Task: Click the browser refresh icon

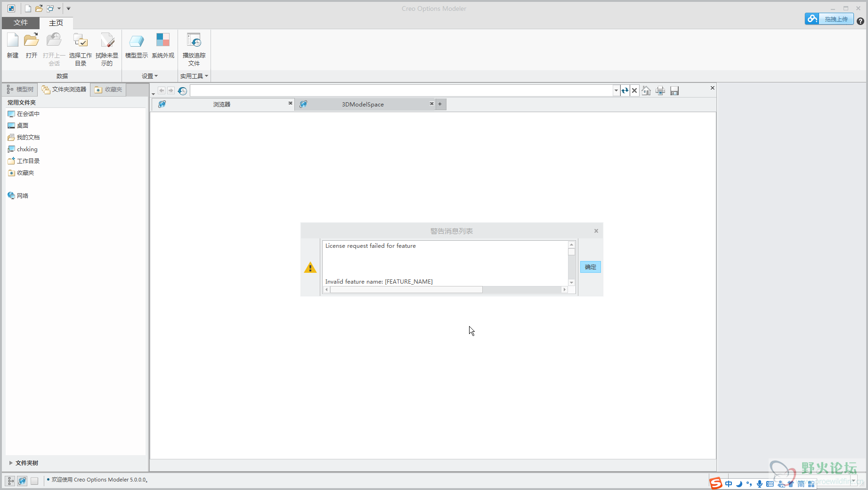Action: pyautogui.click(x=625, y=90)
